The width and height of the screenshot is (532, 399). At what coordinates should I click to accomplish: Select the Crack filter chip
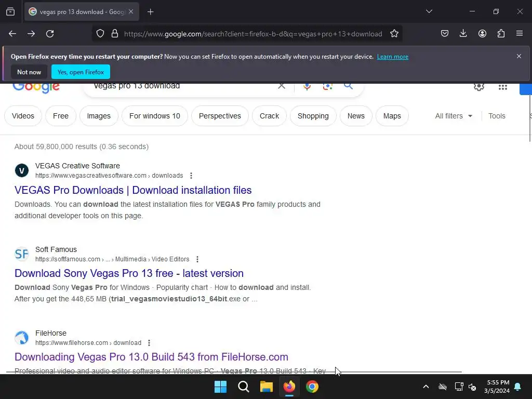[270, 116]
